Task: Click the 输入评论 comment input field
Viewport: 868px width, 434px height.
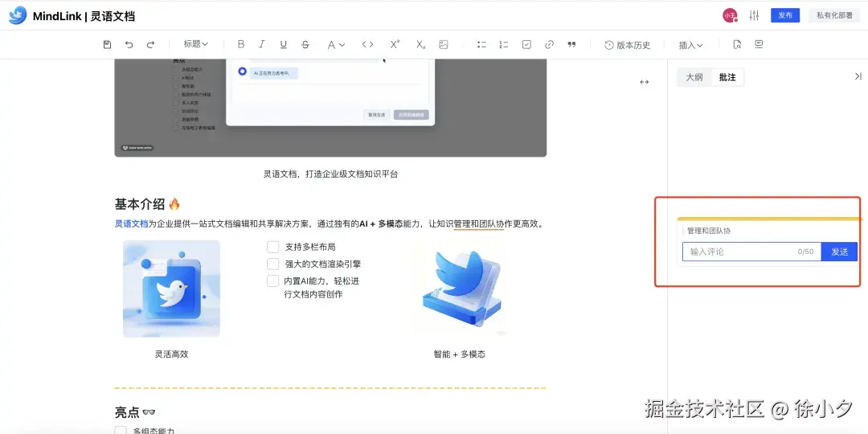Action: click(751, 252)
